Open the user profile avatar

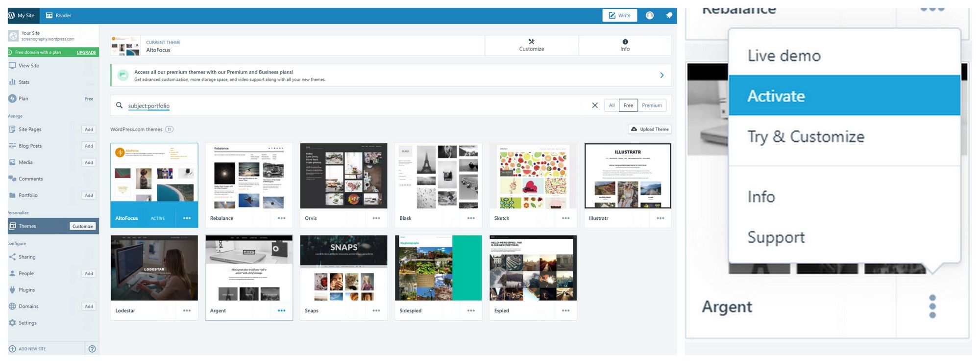tap(650, 16)
